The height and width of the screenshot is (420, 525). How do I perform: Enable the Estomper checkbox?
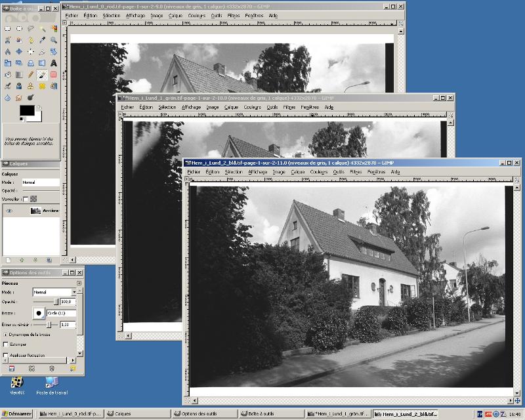[x=7, y=344]
